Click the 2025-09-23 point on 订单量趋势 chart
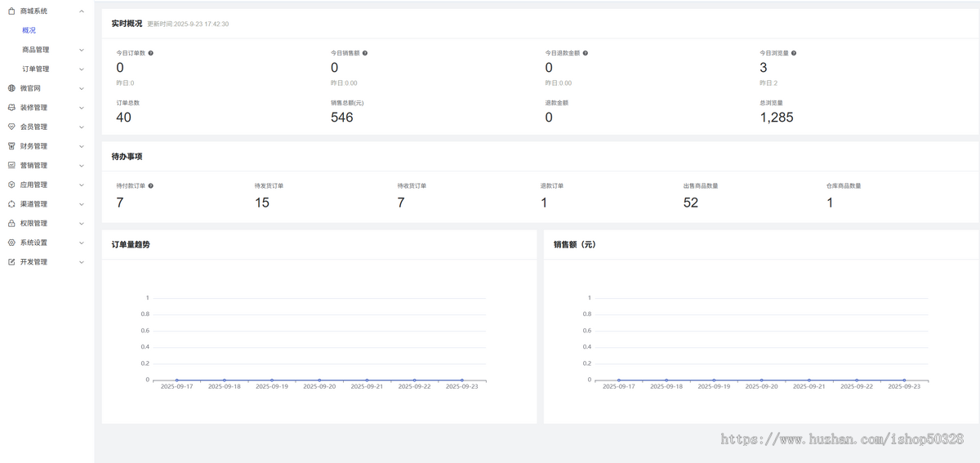 click(x=462, y=380)
